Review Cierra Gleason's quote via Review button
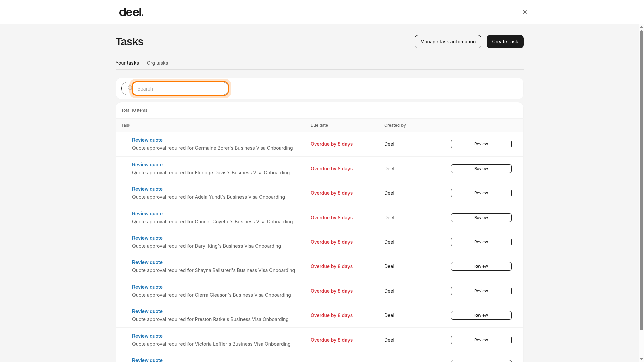Screen dimensions: 644x362 tap(481, 291)
